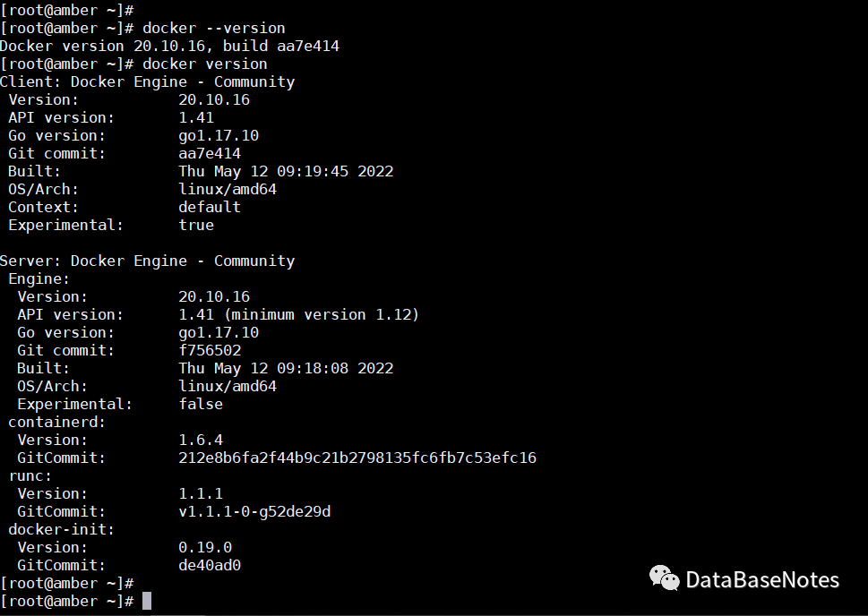Image resolution: width=868 pixels, height=616 pixels.
Task: Click the containerd version '1.6.4'
Action: (201, 440)
